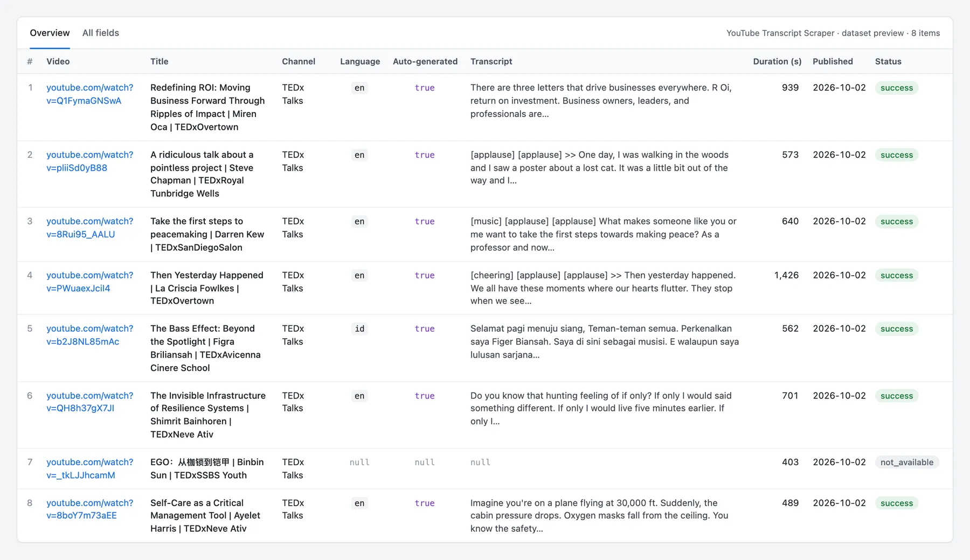The height and width of the screenshot is (560, 970).
Task: Open video link v=Q1FymaGNSwA
Action: (x=89, y=94)
